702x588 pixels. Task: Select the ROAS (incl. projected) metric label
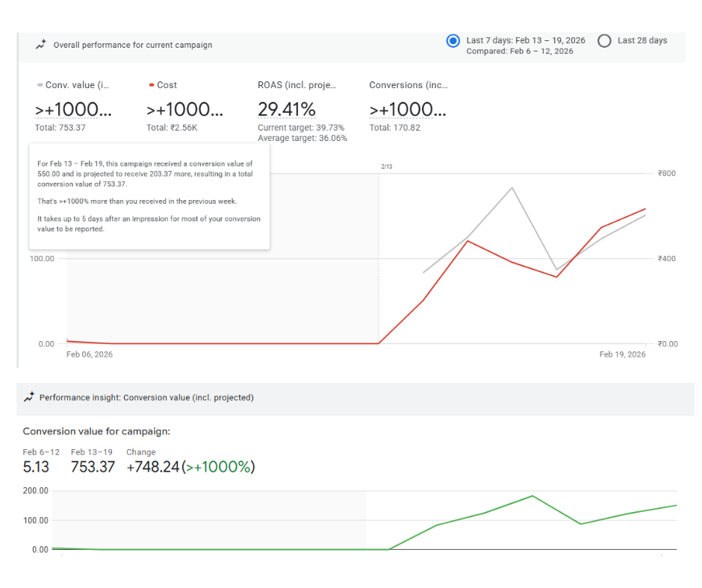(296, 85)
